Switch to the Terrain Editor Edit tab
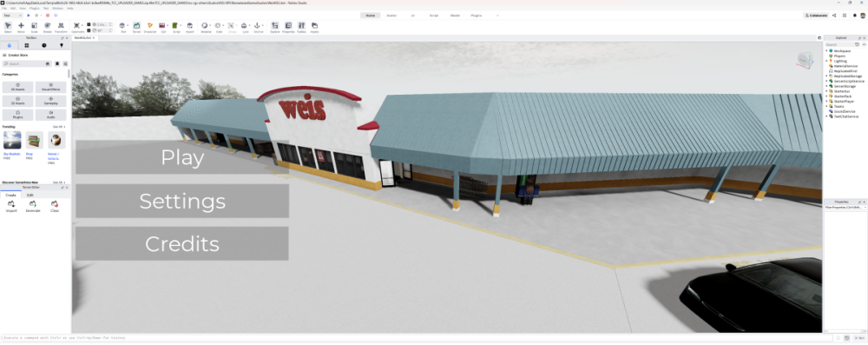The height and width of the screenshot is (345, 868). pyautogui.click(x=30, y=195)
